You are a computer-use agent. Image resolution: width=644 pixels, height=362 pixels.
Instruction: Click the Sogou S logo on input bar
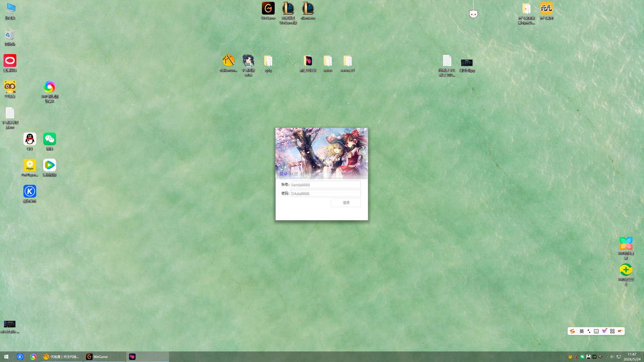click(x=572, y=331)
